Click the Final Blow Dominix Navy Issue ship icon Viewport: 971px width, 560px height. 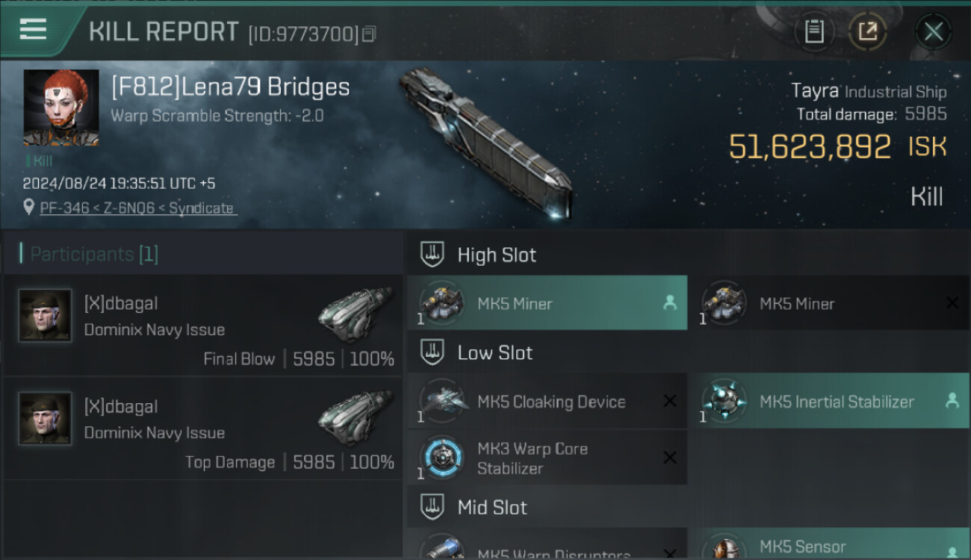point(356,314)
